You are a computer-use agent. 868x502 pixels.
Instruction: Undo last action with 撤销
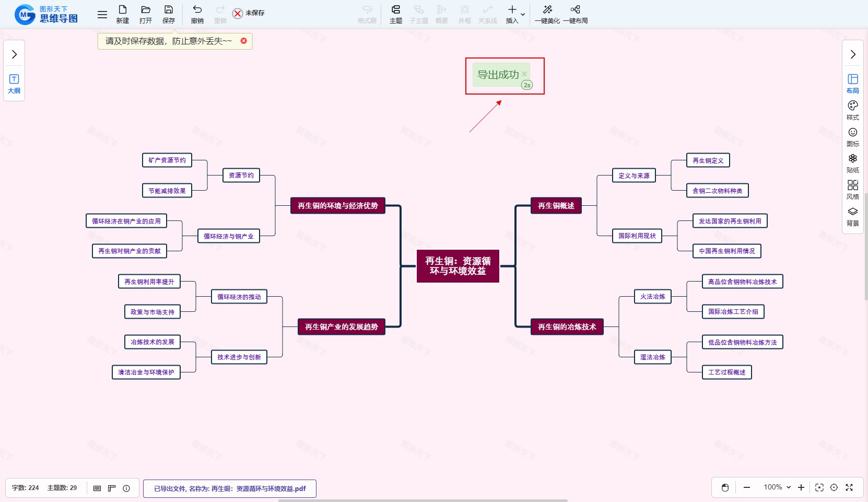point(197,14)
